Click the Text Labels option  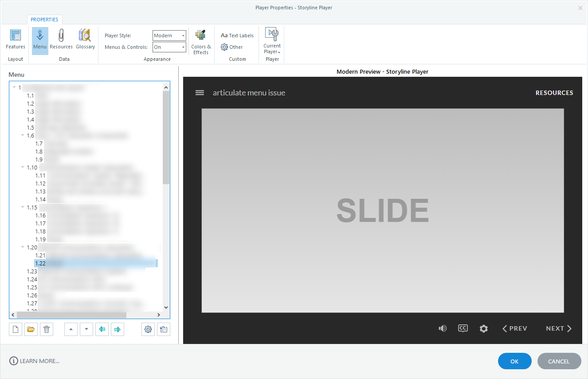click(x=237, y=36)
